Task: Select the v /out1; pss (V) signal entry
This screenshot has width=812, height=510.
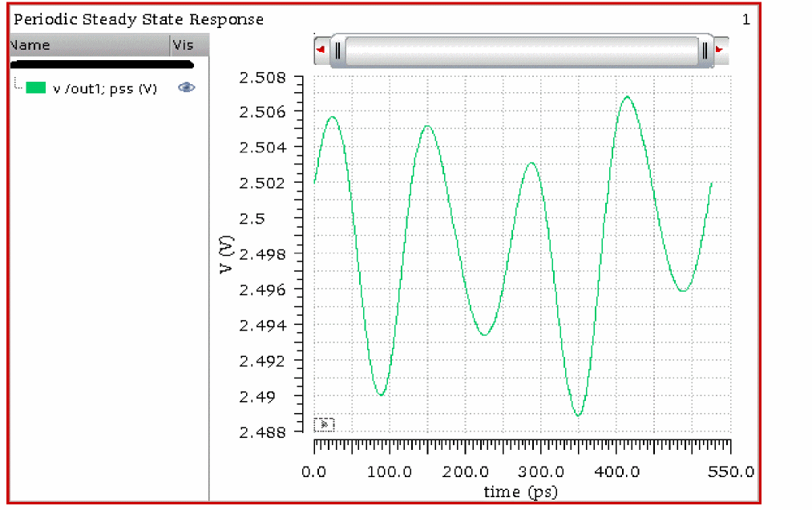Action: tap(104, 89)
